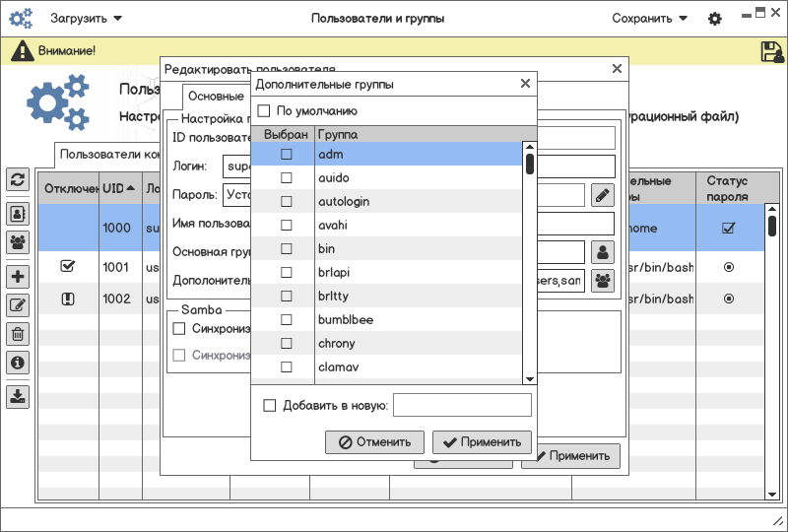Enable the "По умолчанию" checkbox

tap(263, 111)
